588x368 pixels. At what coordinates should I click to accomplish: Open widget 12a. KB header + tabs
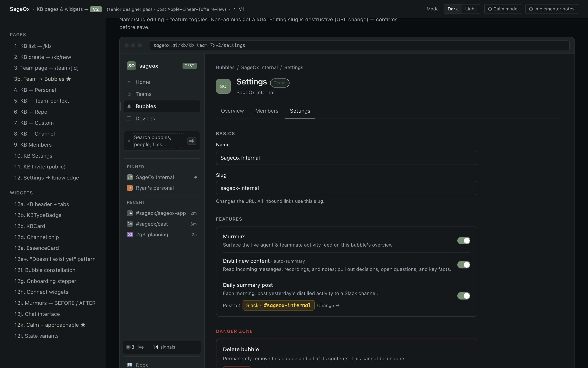pos(42,204)
